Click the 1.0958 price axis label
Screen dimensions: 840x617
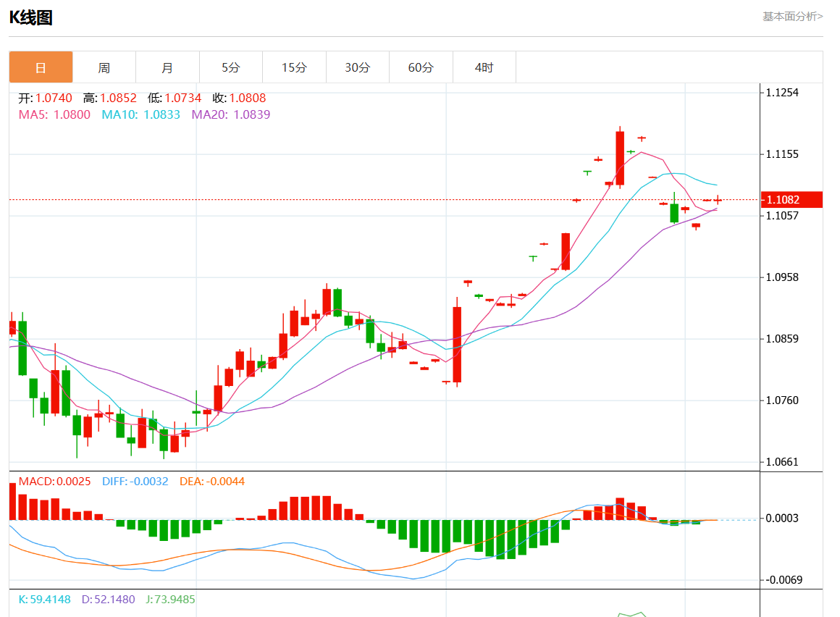pyautogui.click(x=782, y=277)
